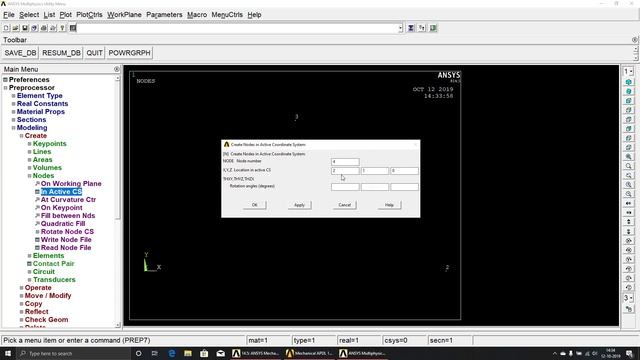640x360 pixels.
Task: Click the Zoom Out icon on view toolbar
Action: [629, 194]
